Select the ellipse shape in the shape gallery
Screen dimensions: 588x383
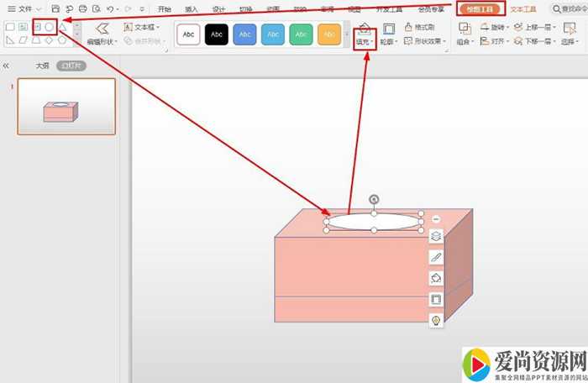pyautogui.click(x=50, y=27)
